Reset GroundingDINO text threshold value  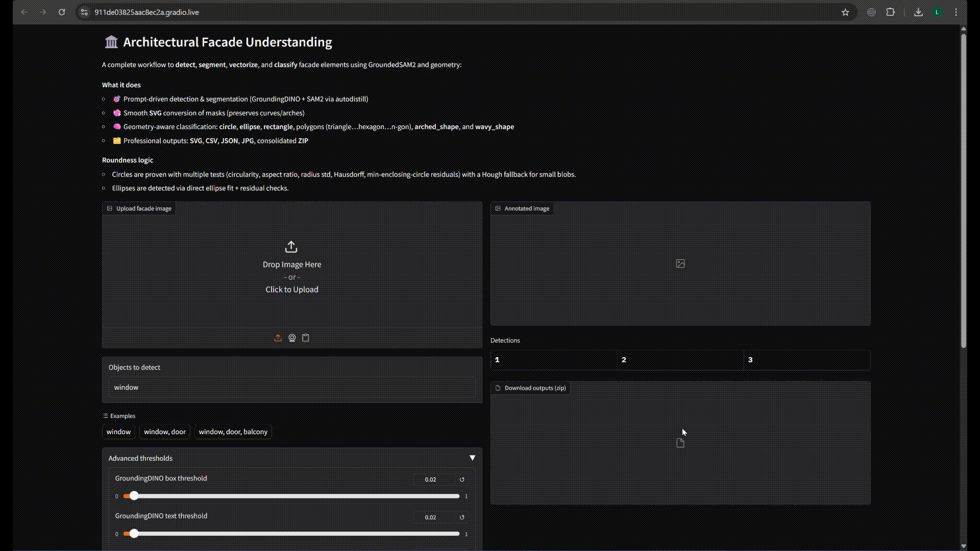tap(462, 517)
